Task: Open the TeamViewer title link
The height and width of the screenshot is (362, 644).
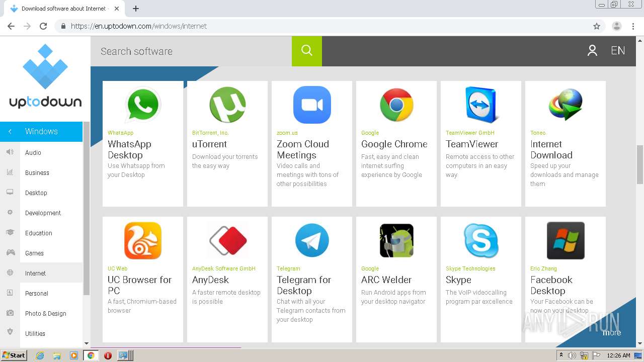Action: (472, 144)
